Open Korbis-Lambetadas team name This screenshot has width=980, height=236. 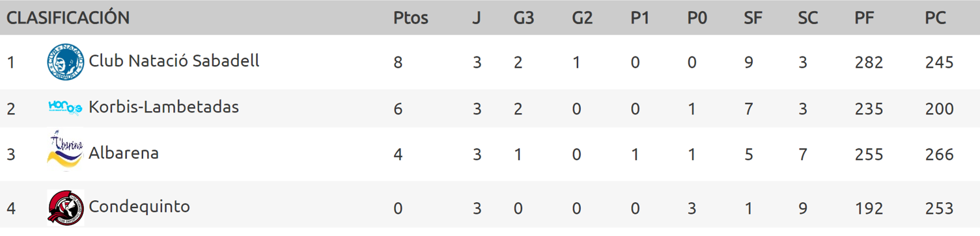163,107
